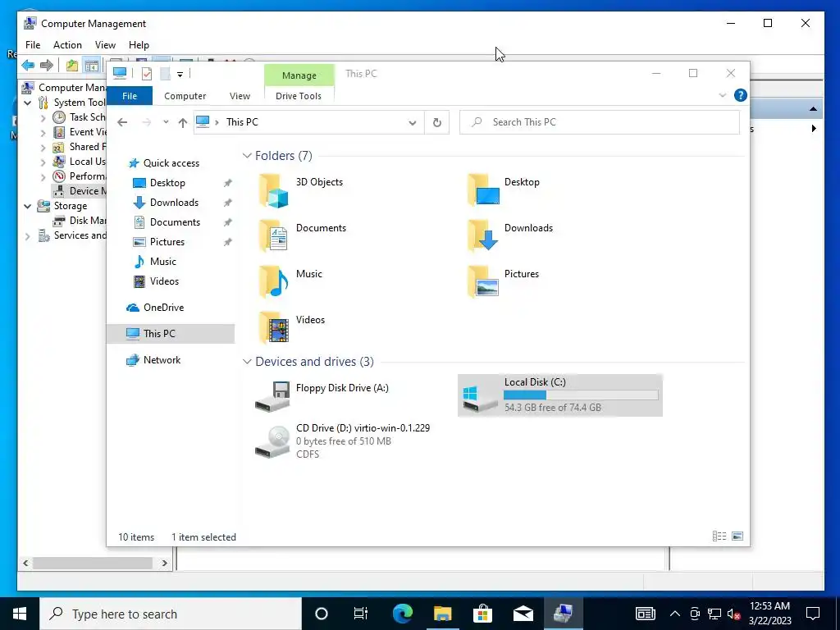Open the Drive Tools tab

(299, 96)
